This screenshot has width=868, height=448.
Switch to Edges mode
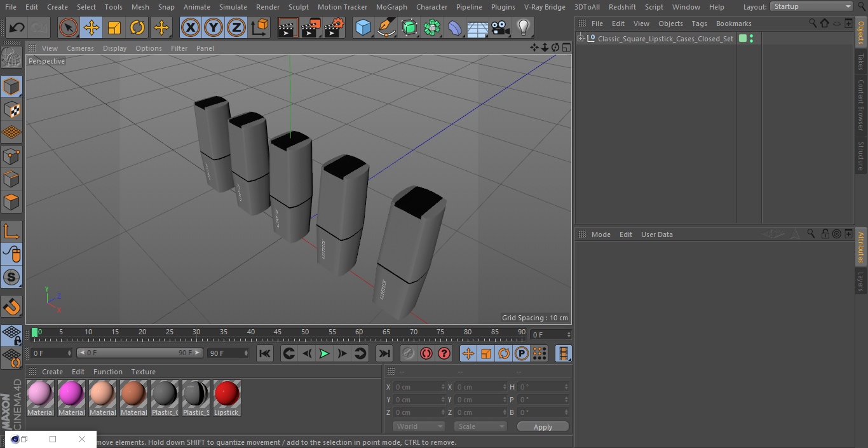(x=11, y=179)
